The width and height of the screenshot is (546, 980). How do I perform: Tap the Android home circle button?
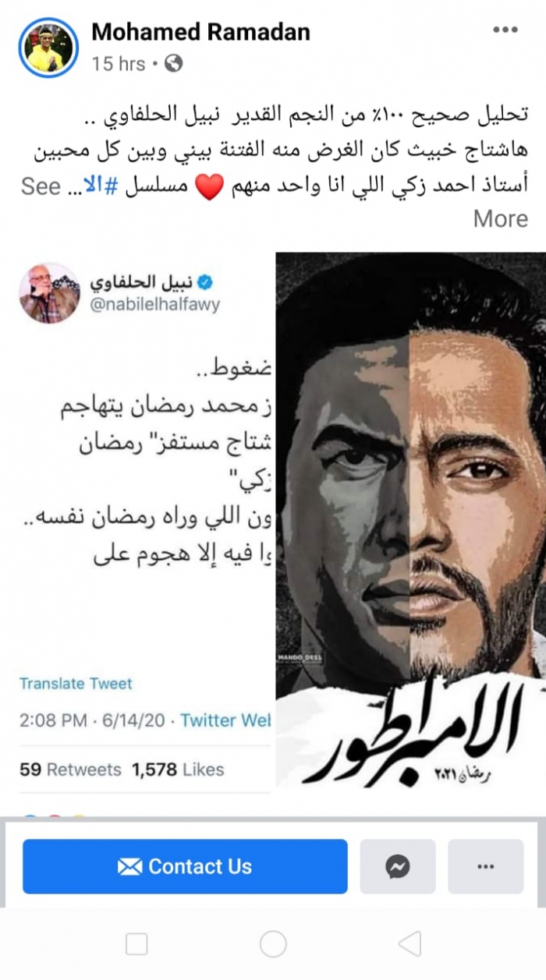[x=273, y=944]
